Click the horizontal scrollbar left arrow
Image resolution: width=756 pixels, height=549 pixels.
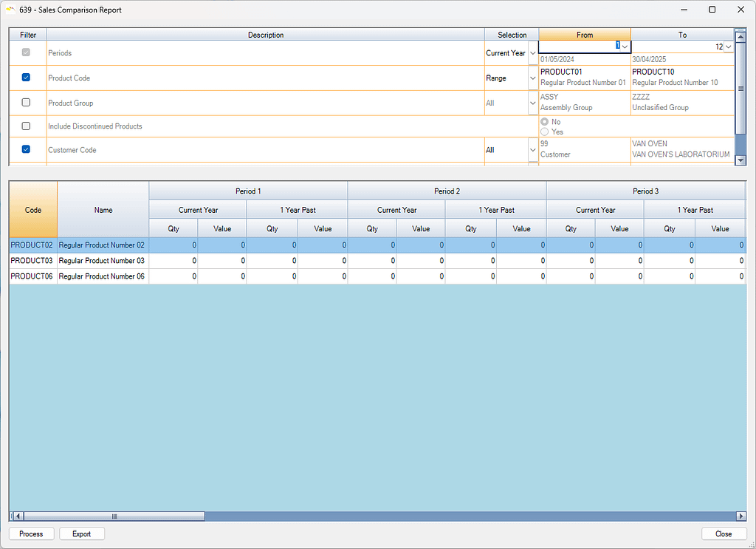point(18,516)
